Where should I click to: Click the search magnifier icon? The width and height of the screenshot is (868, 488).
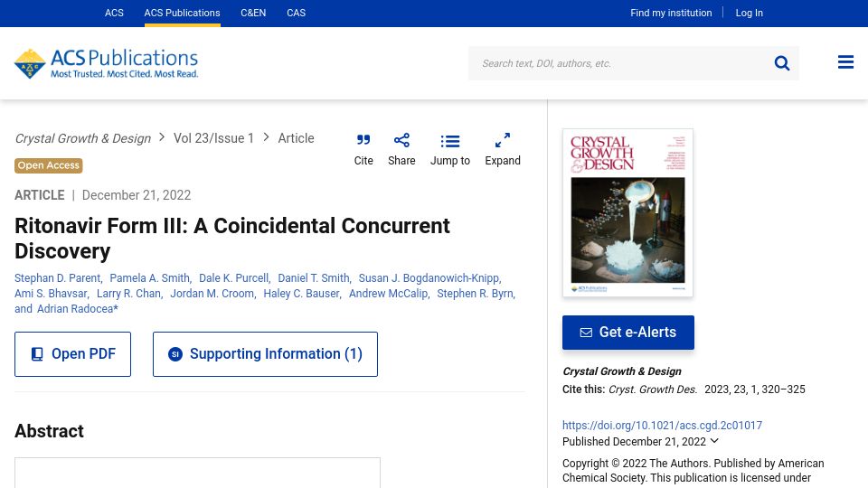tap(781, 63)
